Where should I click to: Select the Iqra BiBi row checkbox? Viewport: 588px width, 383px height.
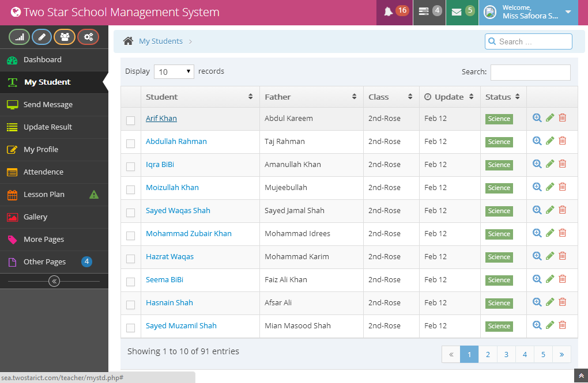pyautogui.click(x=130, y=167)
